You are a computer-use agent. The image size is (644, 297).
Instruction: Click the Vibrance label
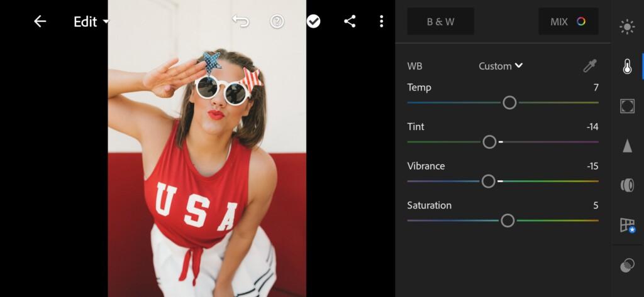coord(426,166)
